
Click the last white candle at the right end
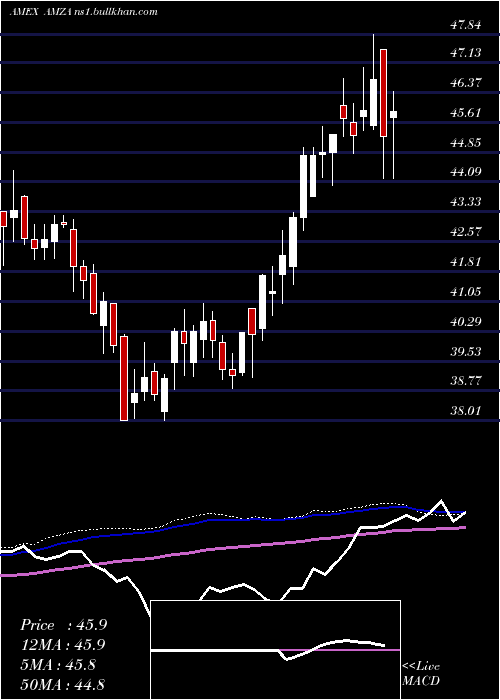(393, 114)
